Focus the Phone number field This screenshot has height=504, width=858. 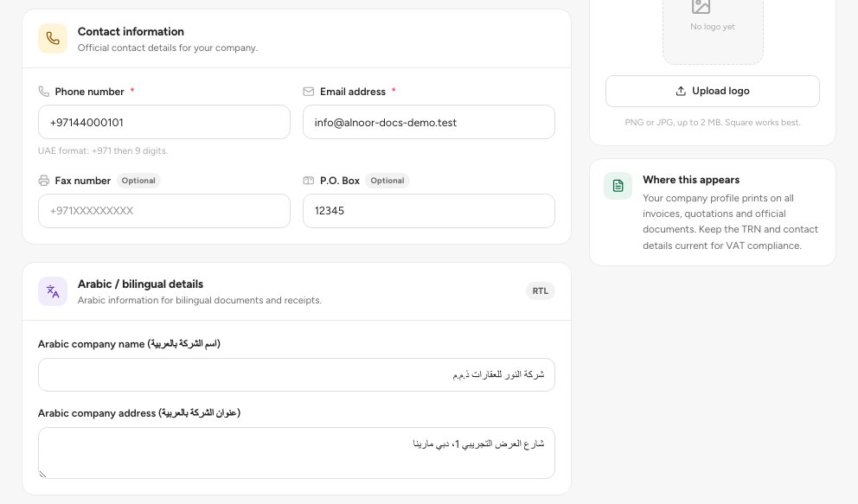pos(164,122)
